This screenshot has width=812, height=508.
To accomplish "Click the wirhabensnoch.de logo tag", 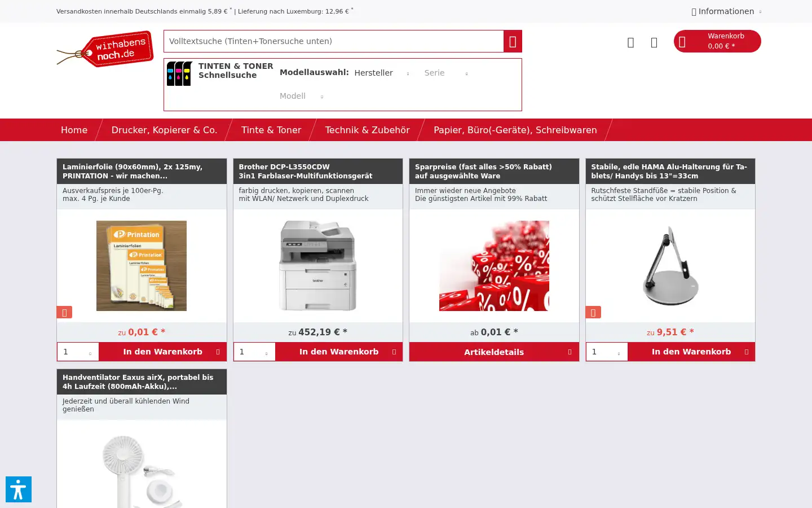I will [x=105, y=49].
